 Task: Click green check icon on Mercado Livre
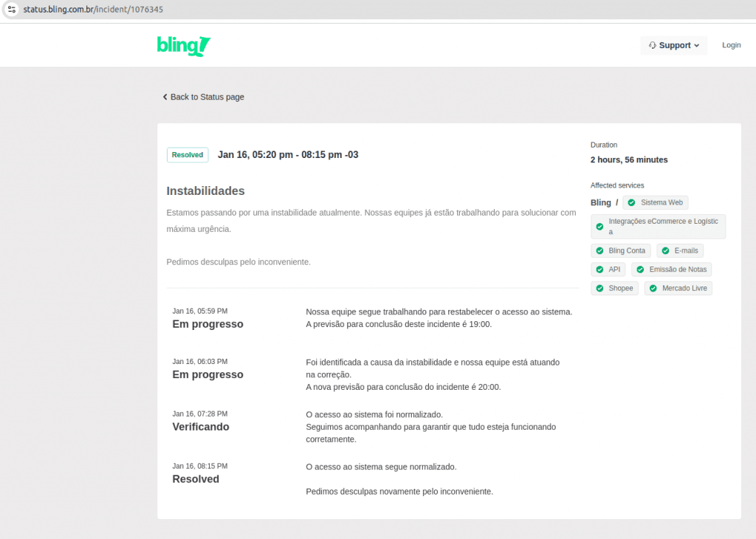pos(653,289)
